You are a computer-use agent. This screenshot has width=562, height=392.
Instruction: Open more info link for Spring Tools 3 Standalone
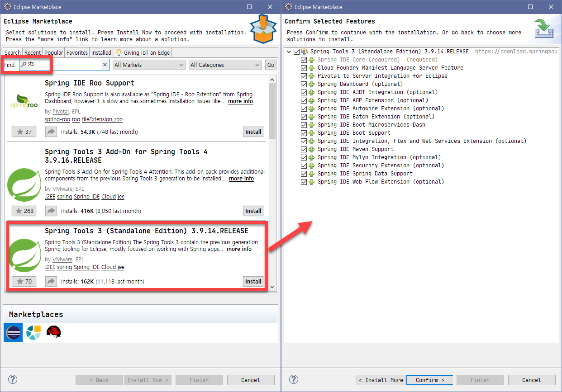point(239,249)
